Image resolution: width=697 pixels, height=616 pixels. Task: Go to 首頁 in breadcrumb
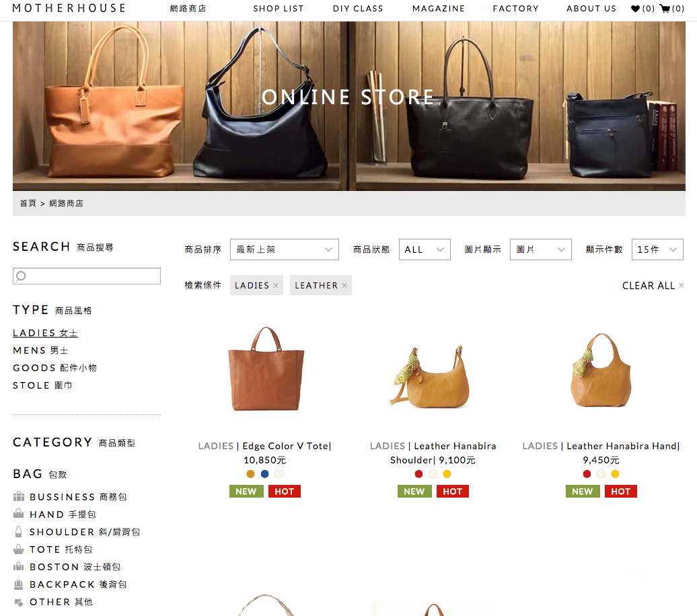[x=28, y=203]
